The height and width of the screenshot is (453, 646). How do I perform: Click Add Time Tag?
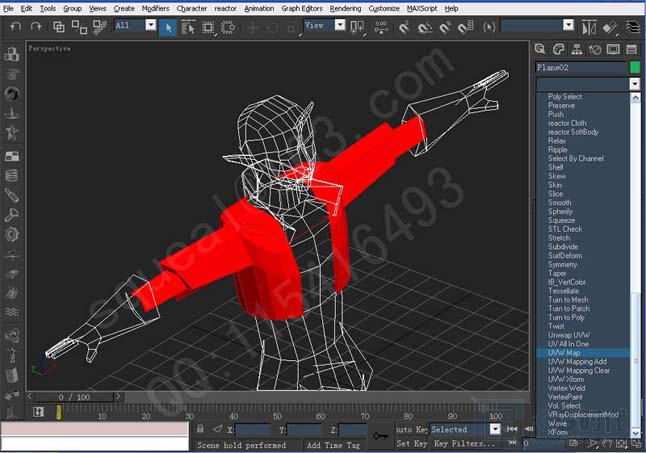(333, 445)
